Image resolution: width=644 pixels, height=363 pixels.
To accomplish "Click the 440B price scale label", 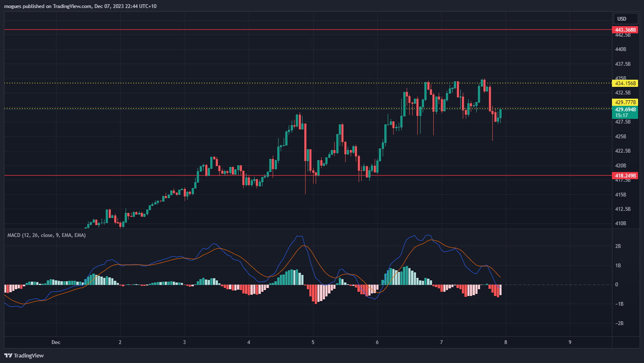I will [x=621, y=49].
